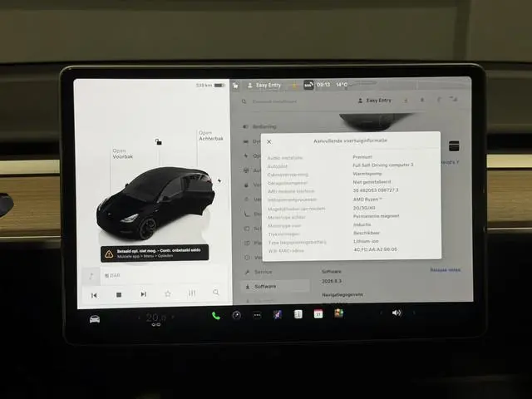Tap the Bluetooth icon in settings header
The width and height of the screenshot is (532, 399).
coord(438,100)
